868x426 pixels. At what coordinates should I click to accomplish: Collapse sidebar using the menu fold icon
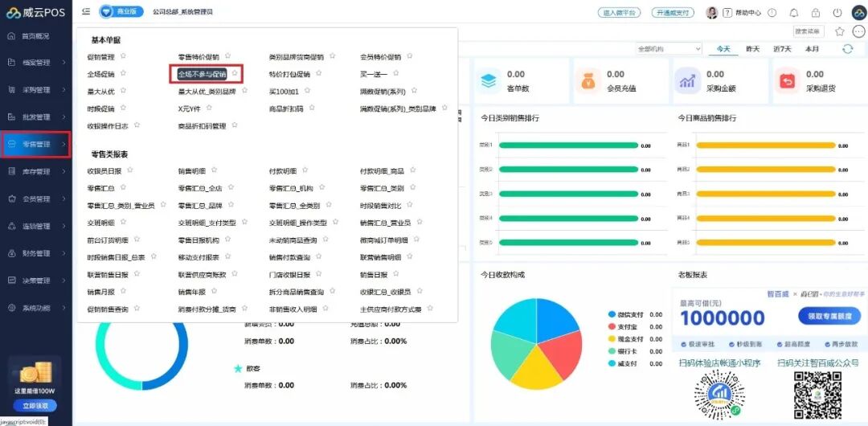pos(86,11)
